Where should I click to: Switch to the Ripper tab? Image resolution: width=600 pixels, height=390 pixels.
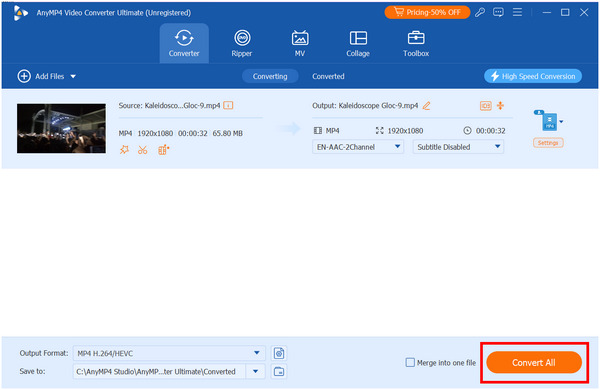coord(242,43)
